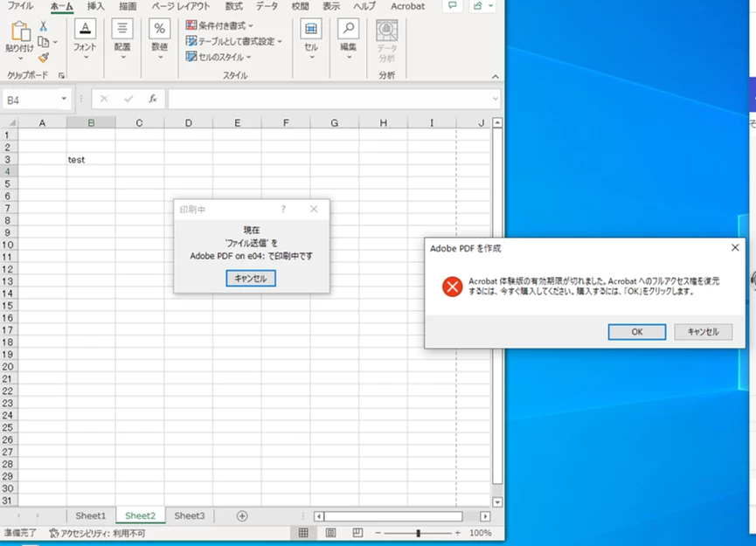Click the Cut scissors icon

[x=44, y=26]
